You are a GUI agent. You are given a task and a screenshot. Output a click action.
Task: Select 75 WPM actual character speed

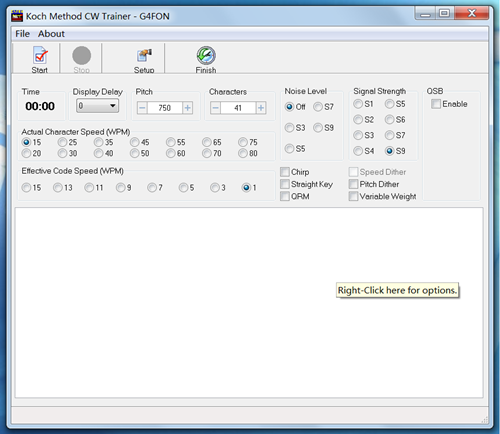click(243, 142)
